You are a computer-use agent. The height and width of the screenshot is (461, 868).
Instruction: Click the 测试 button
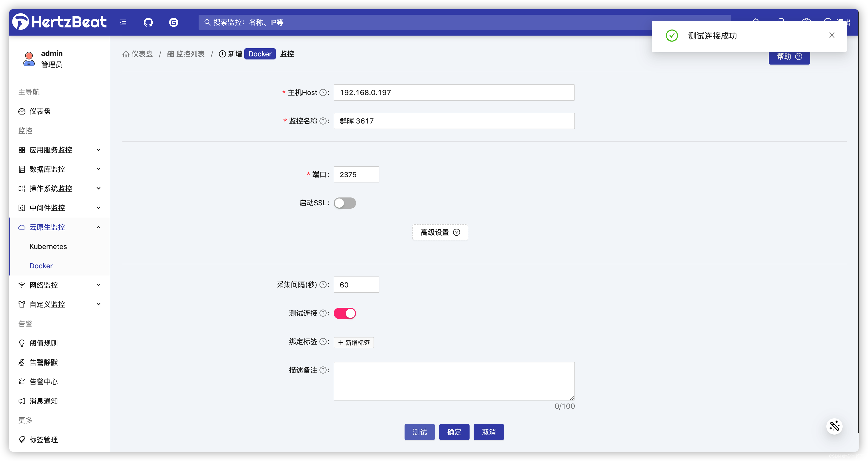419,432
